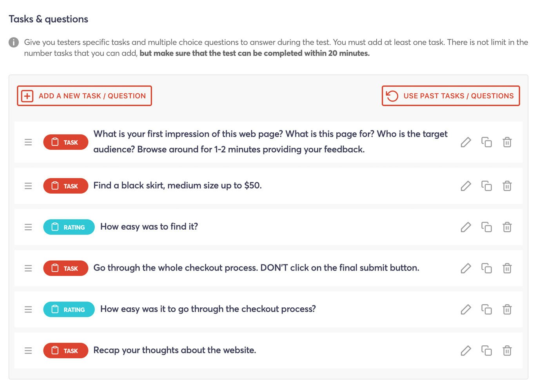Edit the 'Recap your thoughts' task
Screen dimensions: 537x392
tap(466, 350)
